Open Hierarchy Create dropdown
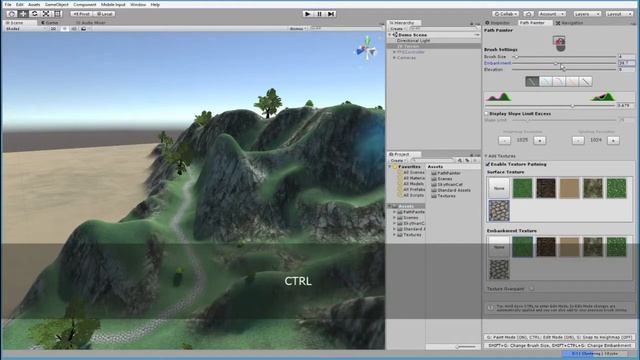Viewport: 640px width, 360px height. (x=398, y=29)
